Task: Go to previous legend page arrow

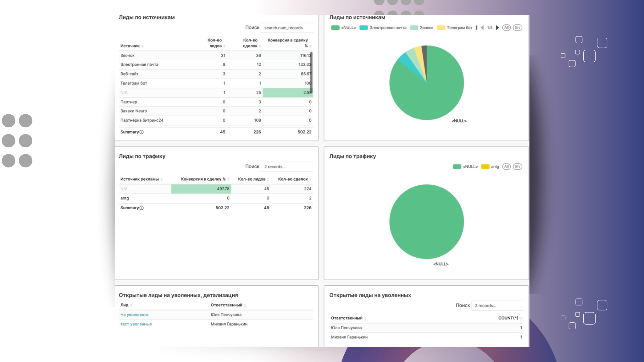Action: [482, 28]
